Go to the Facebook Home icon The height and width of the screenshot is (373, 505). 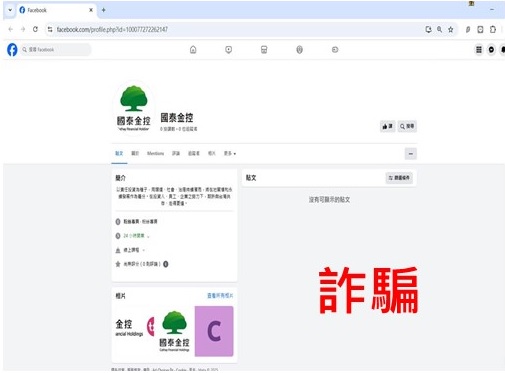click(x=193, y=50)
